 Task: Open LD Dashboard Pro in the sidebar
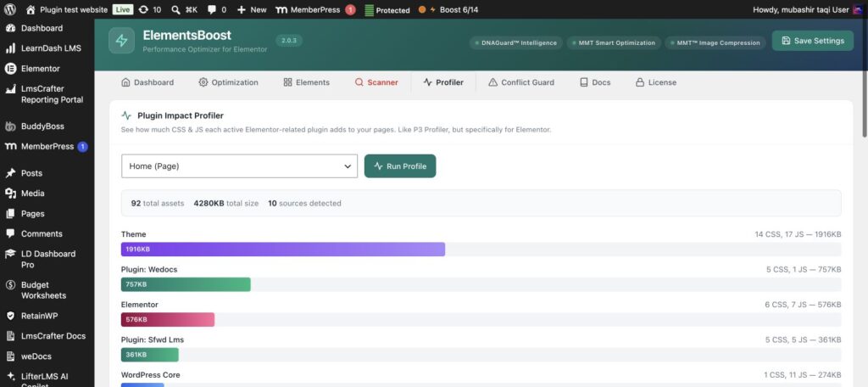click(x=47, y=259)
